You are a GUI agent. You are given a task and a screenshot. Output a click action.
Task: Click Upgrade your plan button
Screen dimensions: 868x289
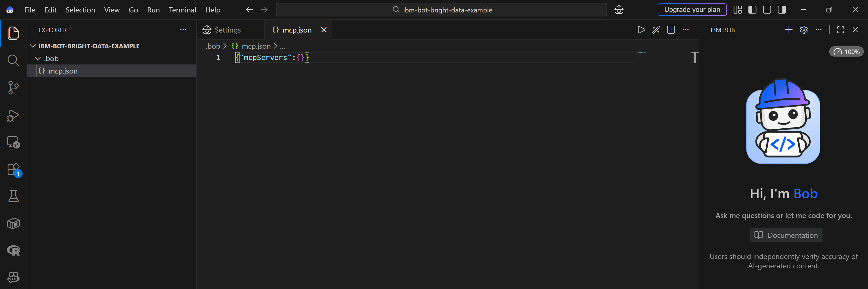click(692, 9)
